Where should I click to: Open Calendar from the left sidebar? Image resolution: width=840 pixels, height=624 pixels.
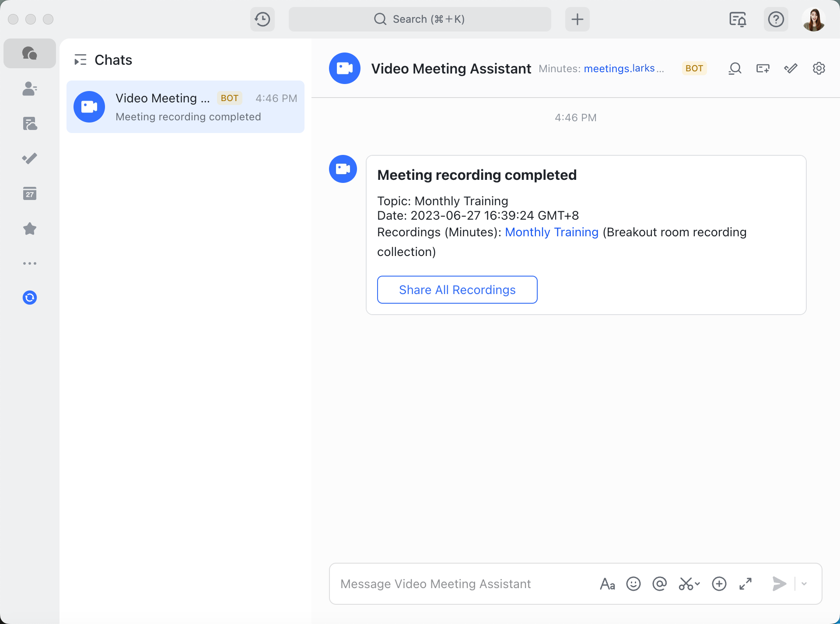(29, 193)
